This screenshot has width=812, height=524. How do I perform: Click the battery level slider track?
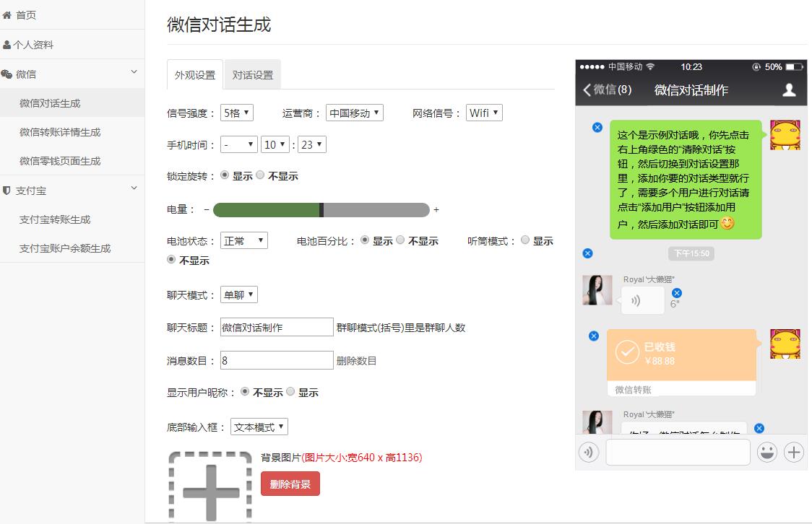(x=321, y=209)
